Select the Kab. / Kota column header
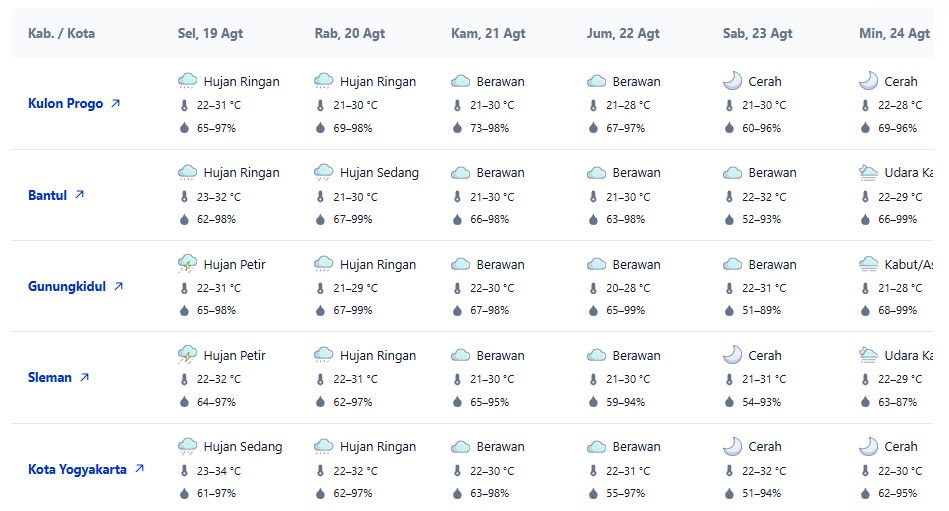Viewport: 949px width, 511px height. (61, 33)
